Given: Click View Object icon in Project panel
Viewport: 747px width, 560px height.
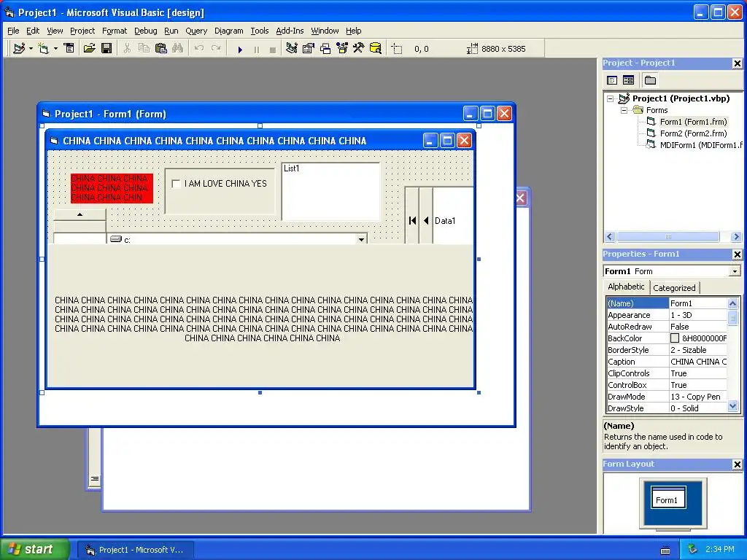Looking at the screenshot, I should point(628,80).
